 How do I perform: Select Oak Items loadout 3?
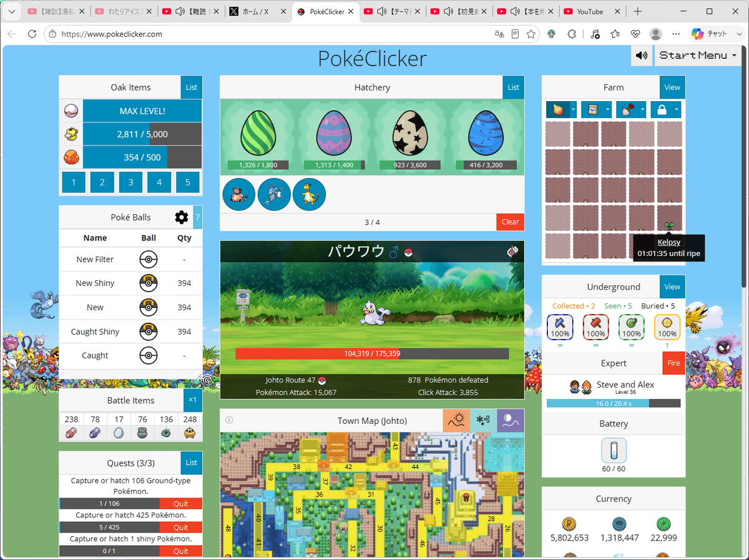pyautogui.click(x=130, y=182)
